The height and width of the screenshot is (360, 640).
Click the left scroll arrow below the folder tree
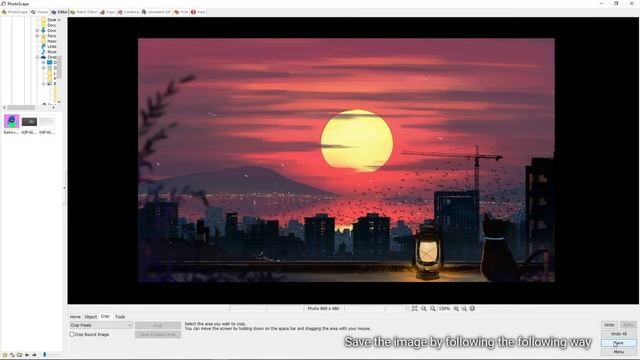tap(4, 107)
